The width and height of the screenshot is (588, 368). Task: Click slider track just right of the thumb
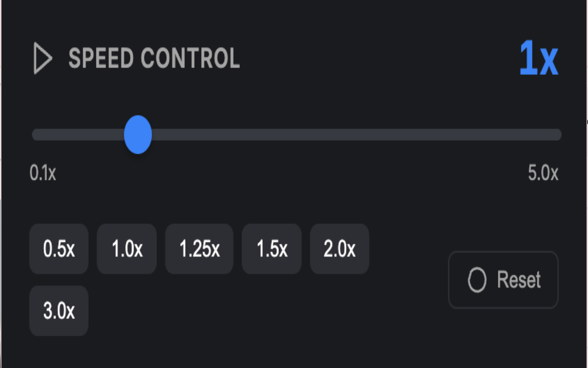165,134
